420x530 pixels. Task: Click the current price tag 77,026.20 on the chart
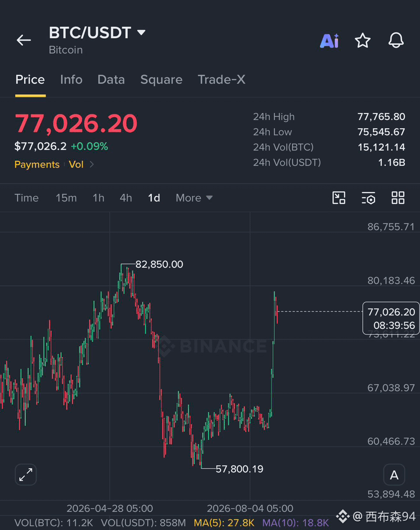point(391,318)
